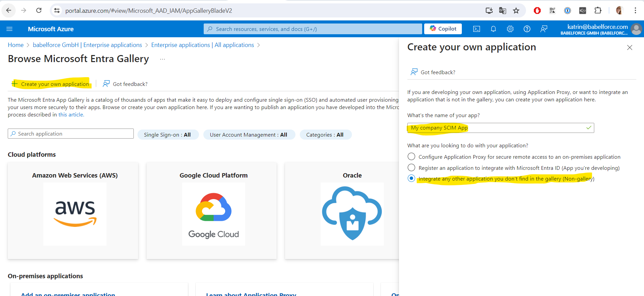Click the browser forward arrow
Viewport: 644px width, 296px height.
point(24,10)
